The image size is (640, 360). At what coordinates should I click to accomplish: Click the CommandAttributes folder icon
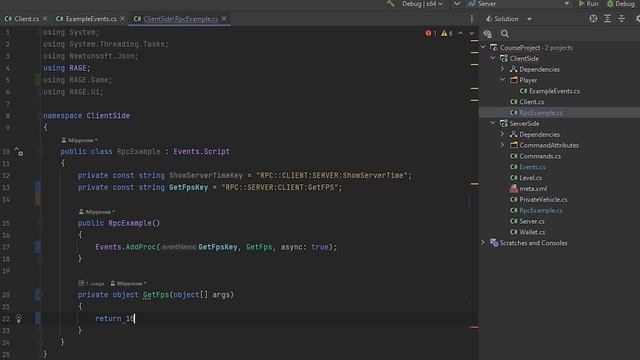coord(513,145)
